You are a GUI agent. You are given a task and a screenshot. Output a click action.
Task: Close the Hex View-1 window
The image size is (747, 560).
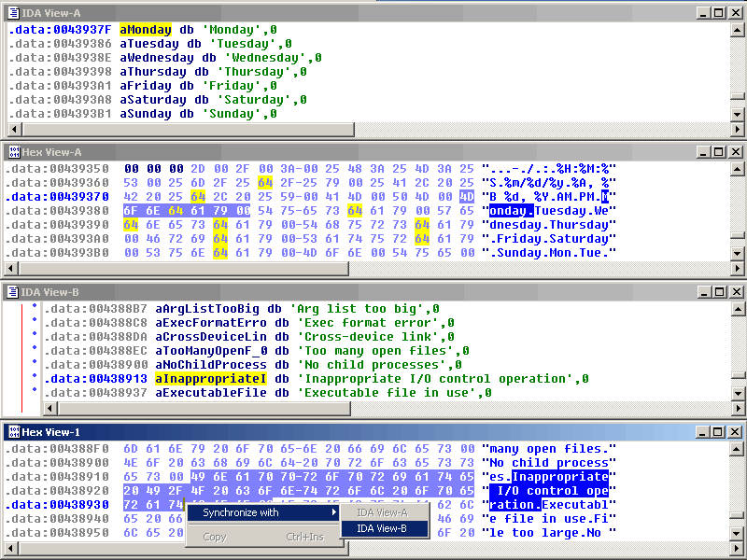click(x=735, y=432)
